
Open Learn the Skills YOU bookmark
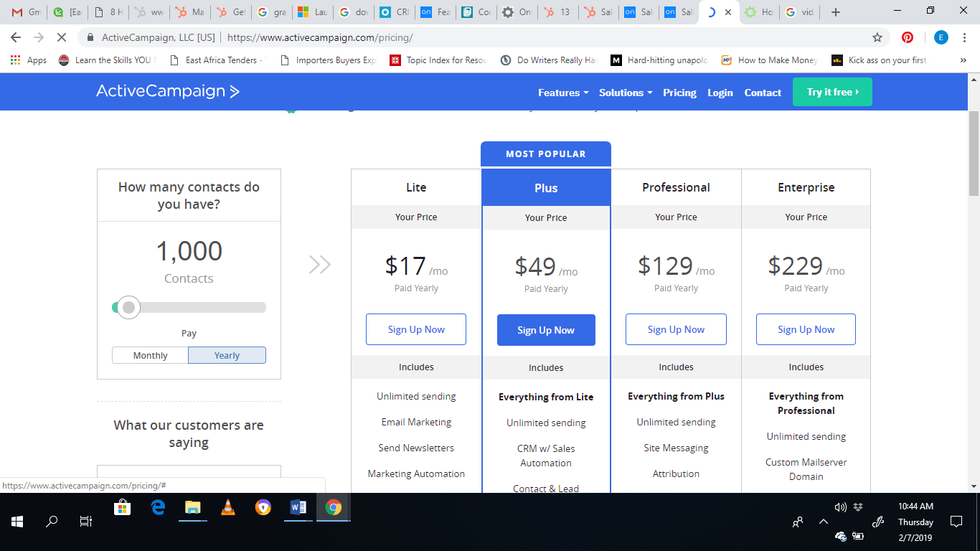click(106, 60)
